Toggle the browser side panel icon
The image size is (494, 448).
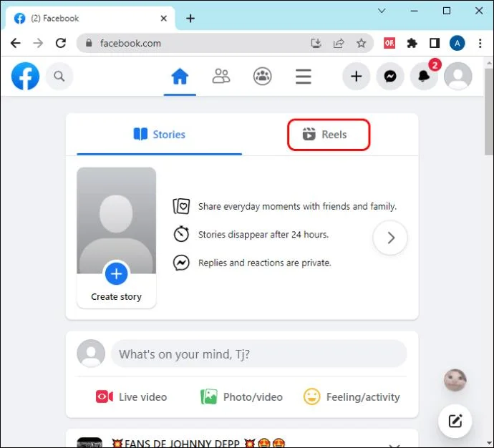click(435, 43)
